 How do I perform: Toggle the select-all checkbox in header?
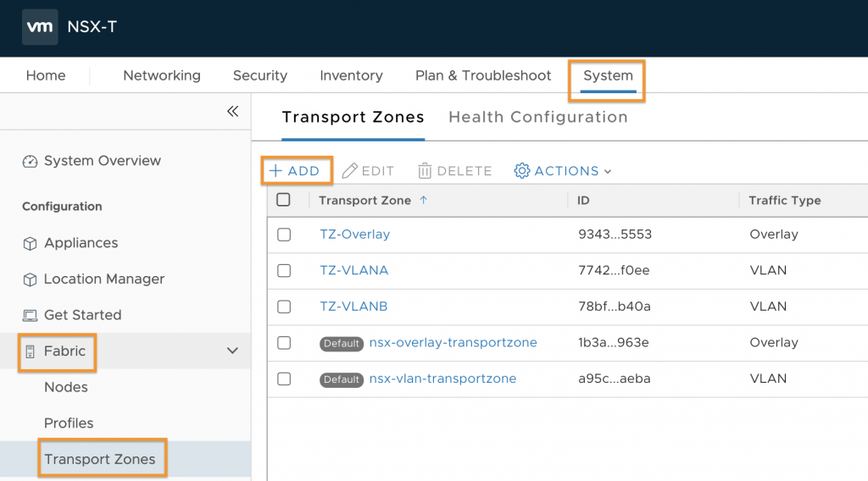pyautogui.click(x=283, y=200)
